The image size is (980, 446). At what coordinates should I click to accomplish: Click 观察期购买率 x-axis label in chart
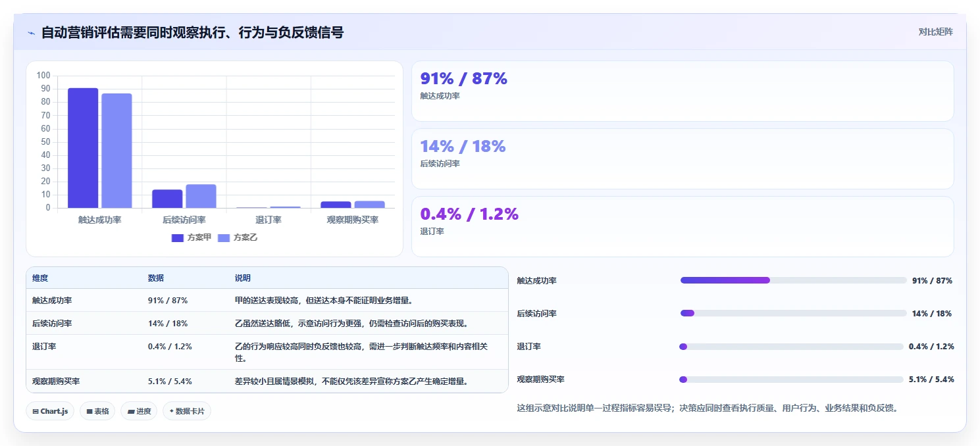tap(353, 220)
